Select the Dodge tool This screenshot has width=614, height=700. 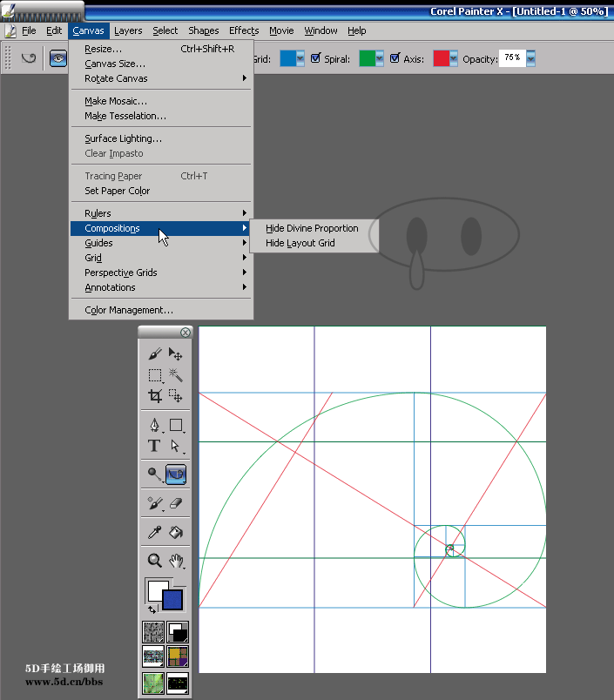point(154,475)
